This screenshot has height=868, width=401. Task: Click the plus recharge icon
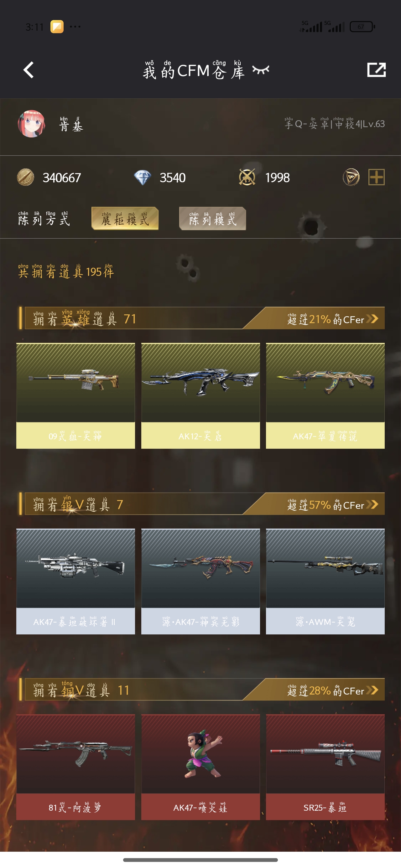tap(376, 177)
